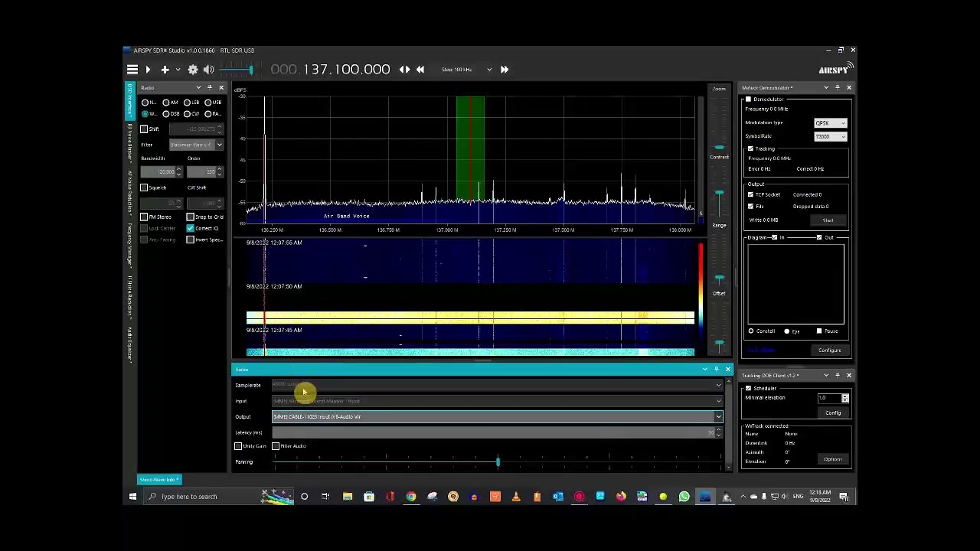The width and height of the screenshot is (980, 551).
Task: Select USB demodulation mode
Action: (212, 103)
